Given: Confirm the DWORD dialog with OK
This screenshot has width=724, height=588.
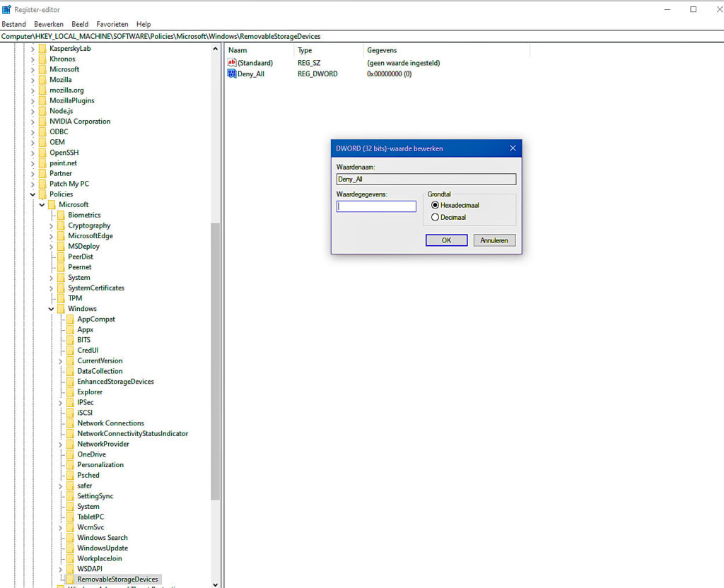Looking at the screenshot, I should (447, 240).
